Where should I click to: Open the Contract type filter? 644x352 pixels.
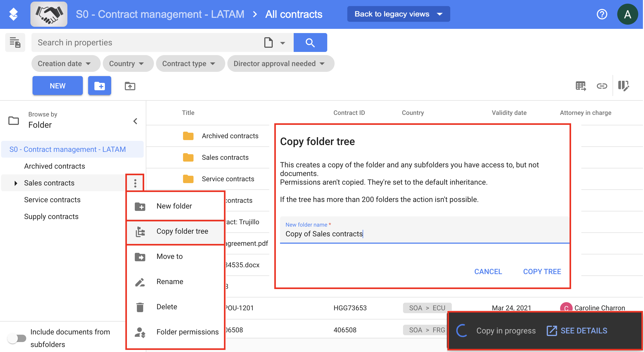[x=190, y=63]
